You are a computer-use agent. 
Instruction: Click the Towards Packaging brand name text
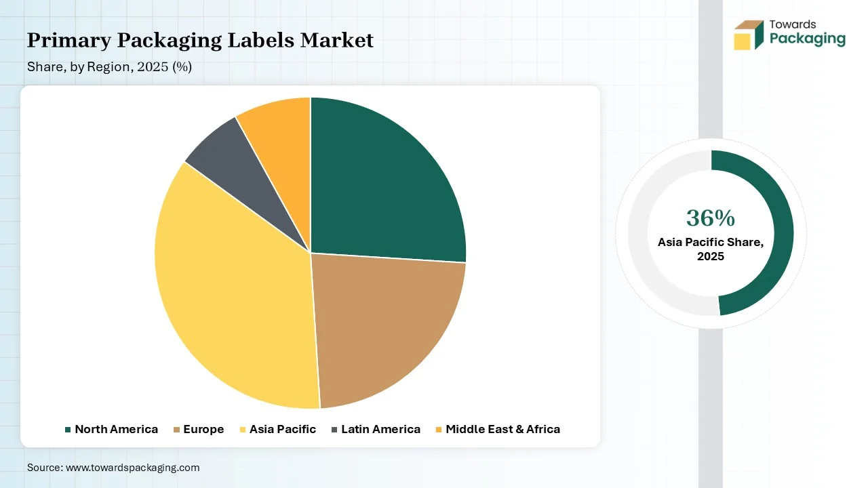[808, 33]
